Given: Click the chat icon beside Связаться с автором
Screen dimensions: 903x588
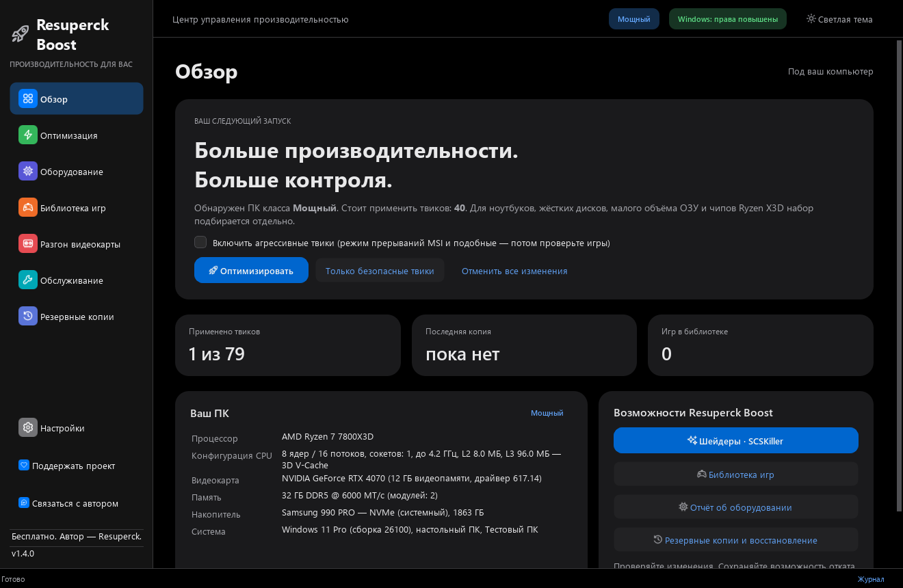Looking at the screenshot, I should pos(24,503).
